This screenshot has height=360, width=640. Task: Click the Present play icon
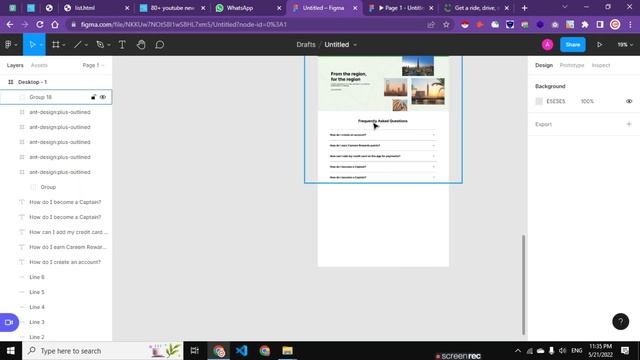click(599, 44)
